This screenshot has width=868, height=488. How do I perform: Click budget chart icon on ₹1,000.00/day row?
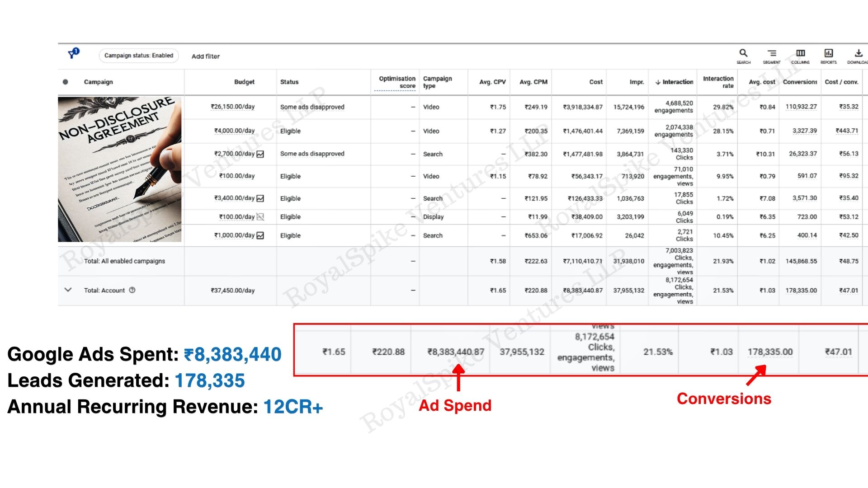[260, 235]
